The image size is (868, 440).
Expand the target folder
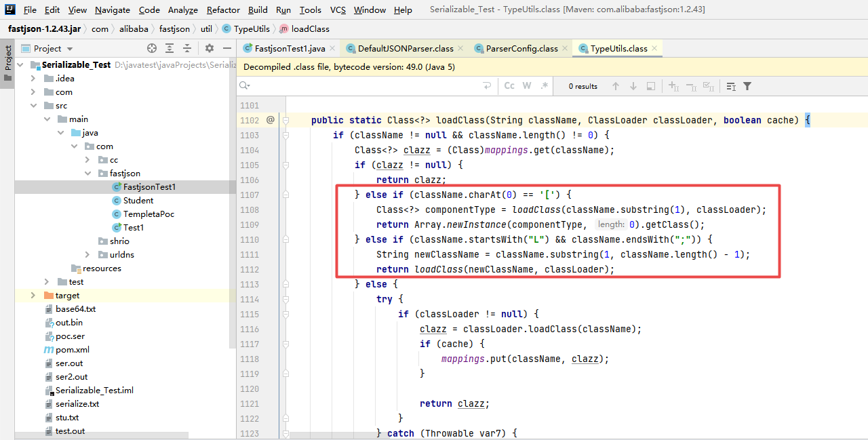tap(33, 295)
